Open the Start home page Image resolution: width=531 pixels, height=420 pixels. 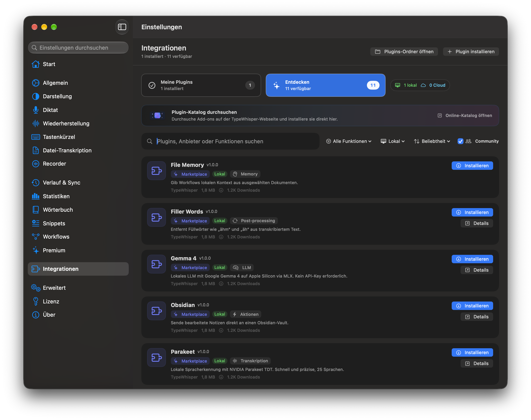pos(78,64)
